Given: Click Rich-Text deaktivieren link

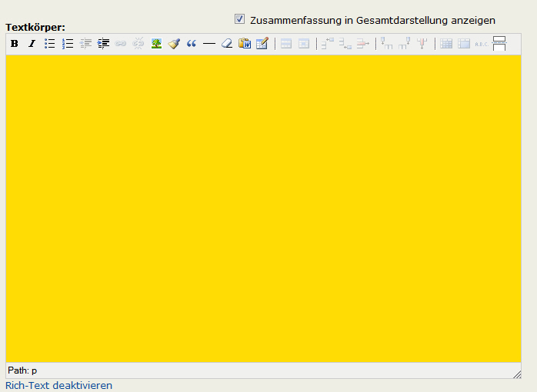Looking at the screenshot, I should coord(58,385).
